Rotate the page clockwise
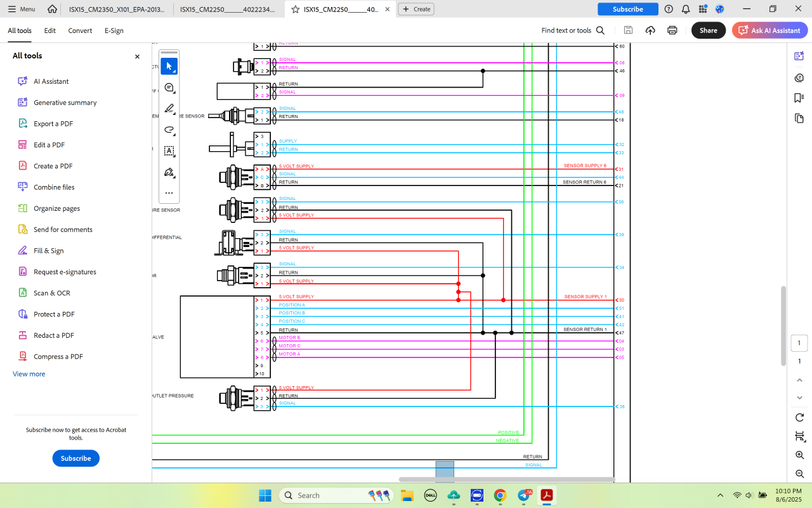 pos(799,417)
